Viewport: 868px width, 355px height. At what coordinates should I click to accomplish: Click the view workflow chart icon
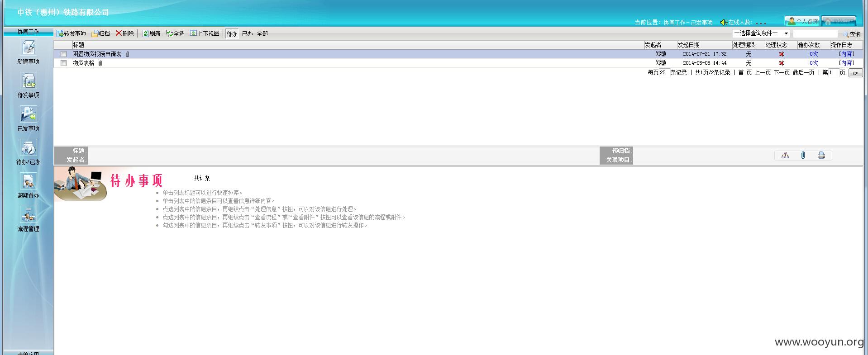(785, 156)
